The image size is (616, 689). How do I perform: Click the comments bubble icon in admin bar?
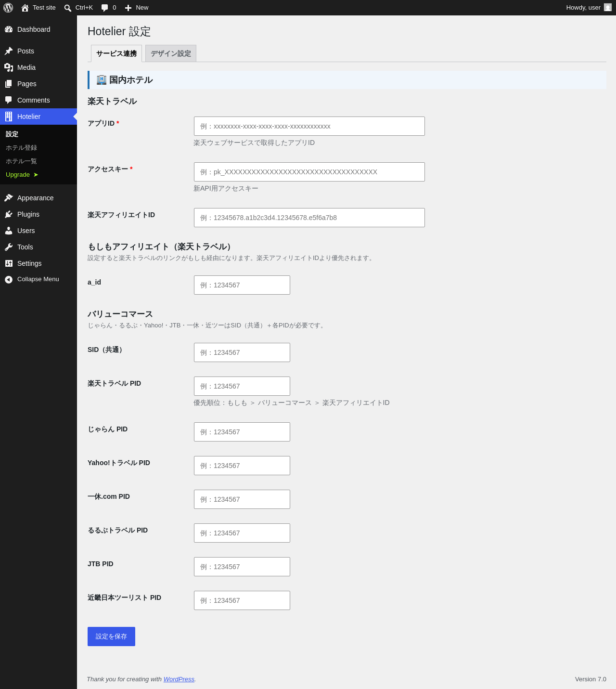[x=105, y=8]
